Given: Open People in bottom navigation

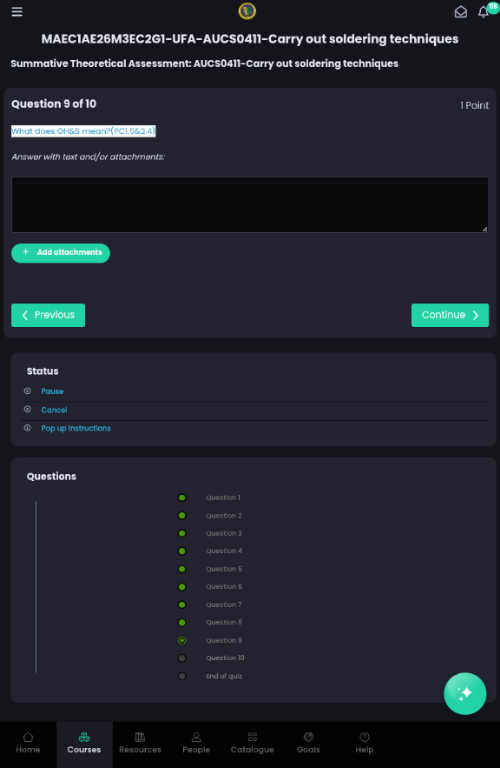Looking at the screenshot, I should click(196, 743).
